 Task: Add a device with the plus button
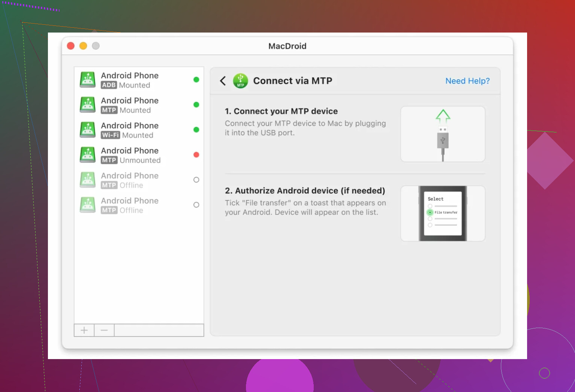84,330
